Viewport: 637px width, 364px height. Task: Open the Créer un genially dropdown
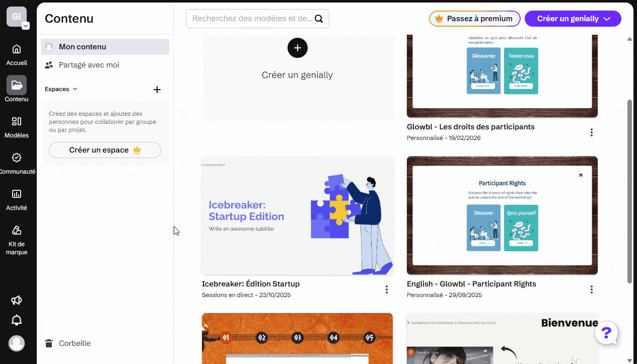[573, 19]
